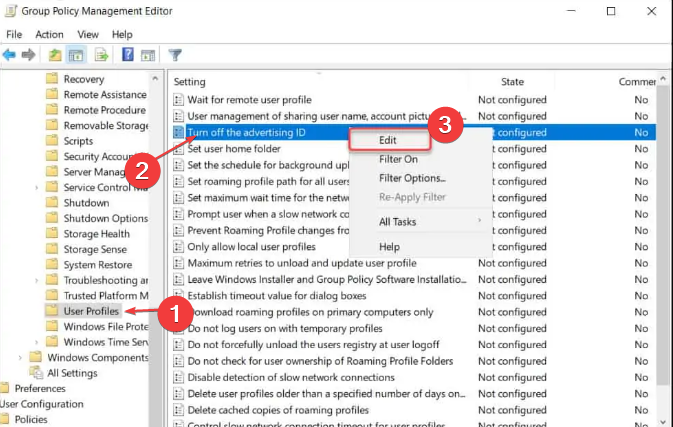
Task: Click policy icon beside Delete cached copies of roaming profiles
Action: 178,410
